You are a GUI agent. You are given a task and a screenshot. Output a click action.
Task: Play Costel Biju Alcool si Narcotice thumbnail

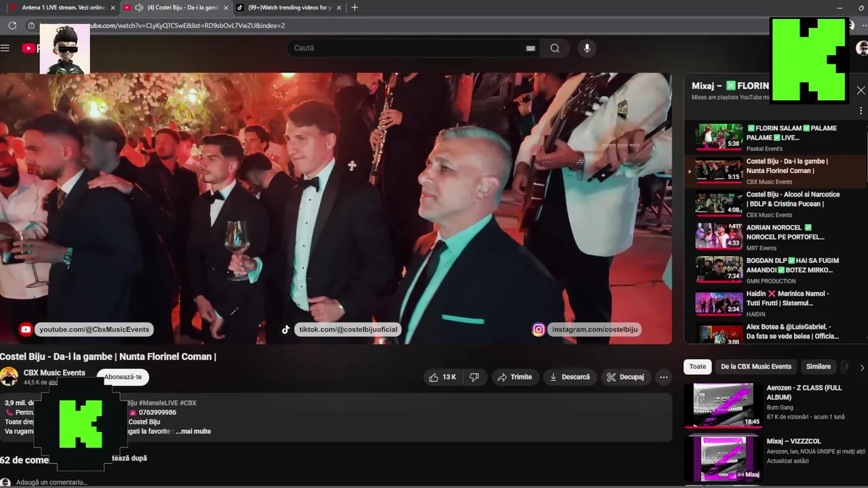719,203
